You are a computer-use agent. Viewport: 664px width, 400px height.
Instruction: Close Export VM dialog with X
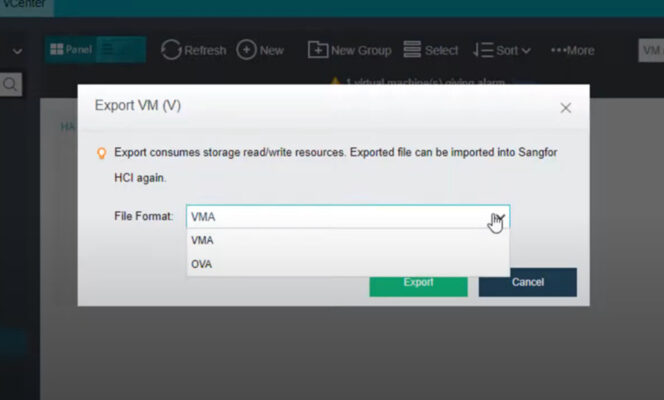click(566, 108)
